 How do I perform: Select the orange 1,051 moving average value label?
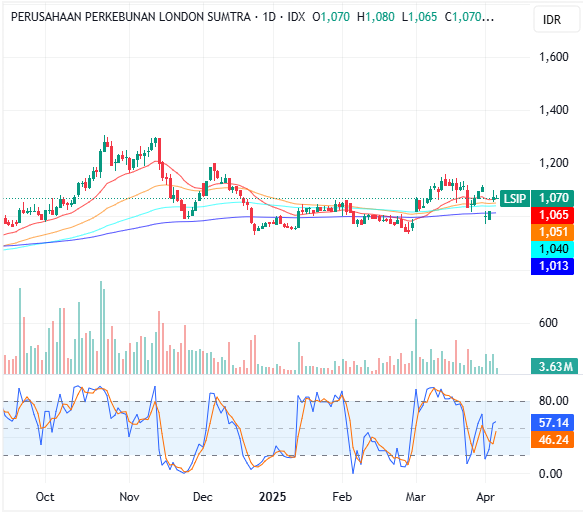[x=553, y=232]
